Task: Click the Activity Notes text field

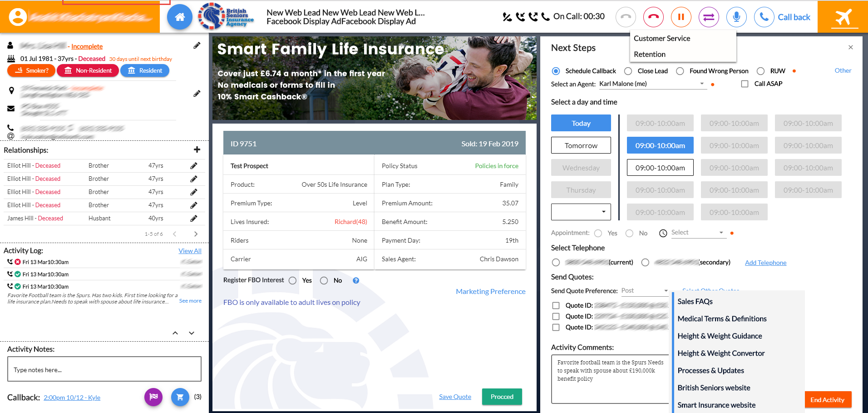Action: point(104,369)
